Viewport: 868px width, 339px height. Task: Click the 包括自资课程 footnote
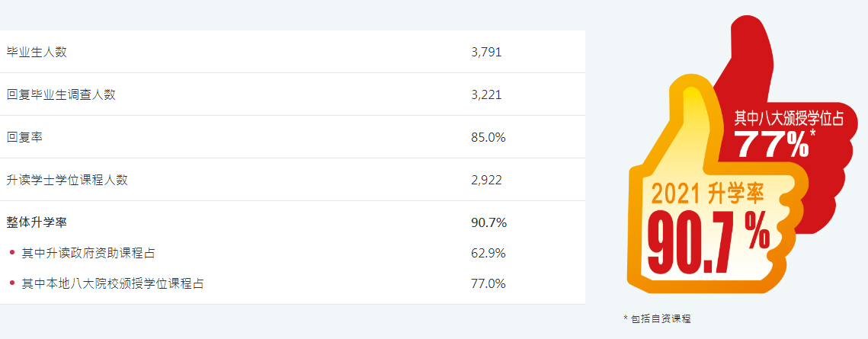coord(660,318)
